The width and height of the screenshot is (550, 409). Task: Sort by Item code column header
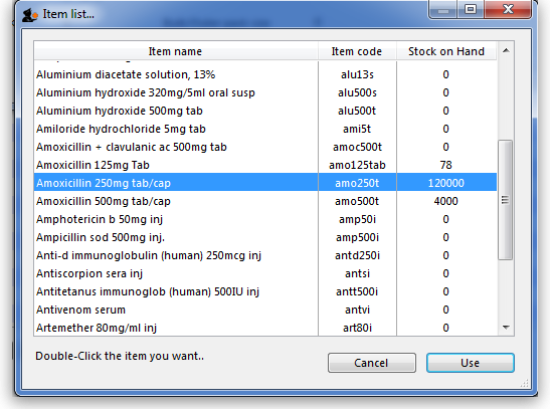click(357, 51)
